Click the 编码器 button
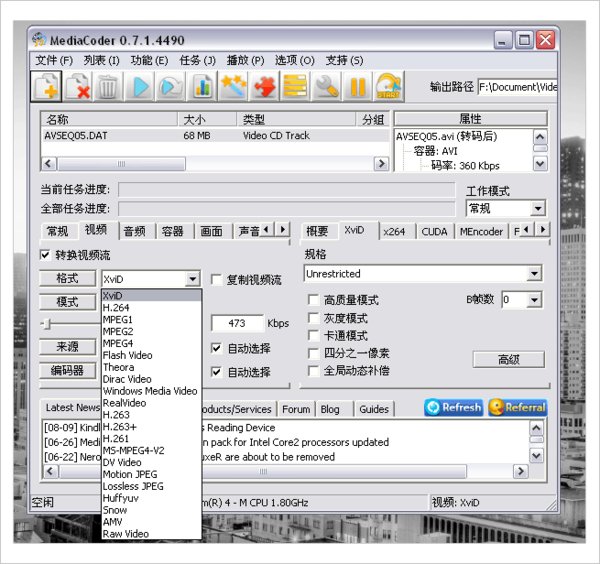 pos(67,370)
